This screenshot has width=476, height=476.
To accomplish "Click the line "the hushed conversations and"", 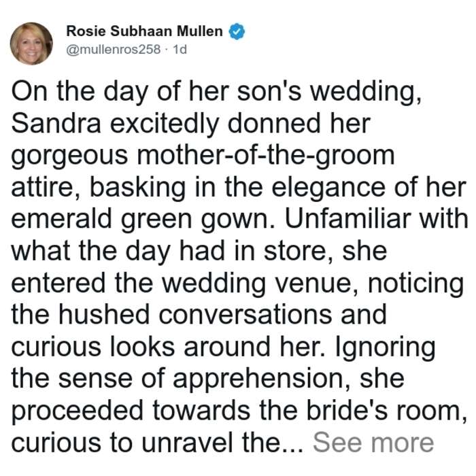I will point(199,315).
